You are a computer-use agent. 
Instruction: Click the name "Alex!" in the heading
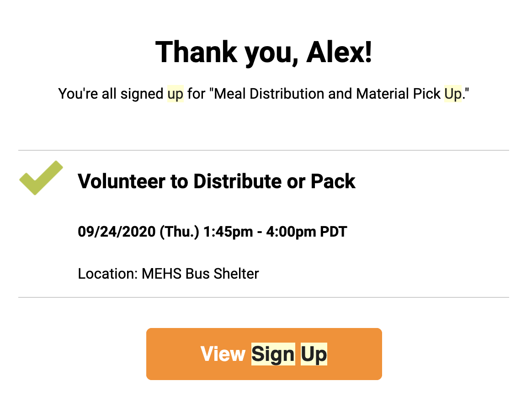click(x=339, y=52)
